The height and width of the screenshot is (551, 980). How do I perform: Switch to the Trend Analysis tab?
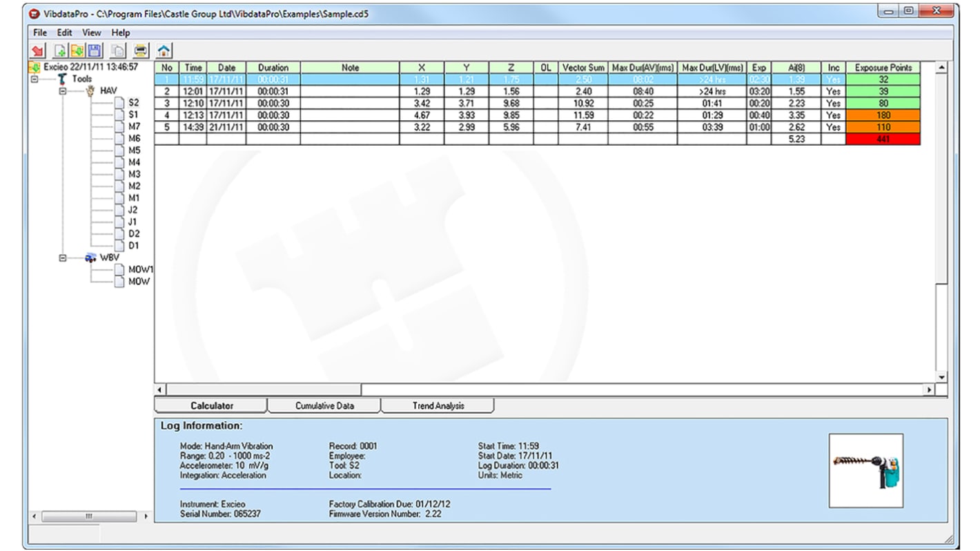point(437,405)
